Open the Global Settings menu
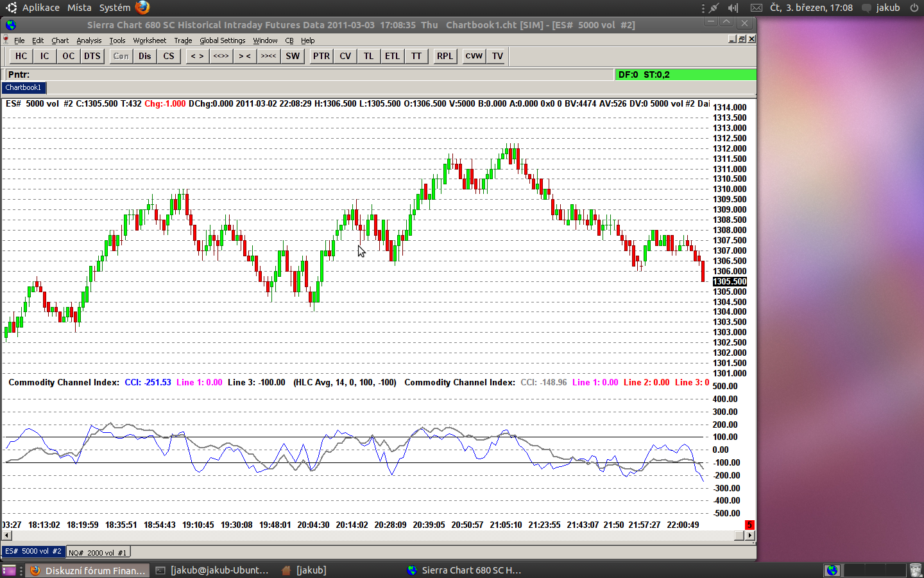Viewport: 924px width, 578px height. click(x=223, y=40)
